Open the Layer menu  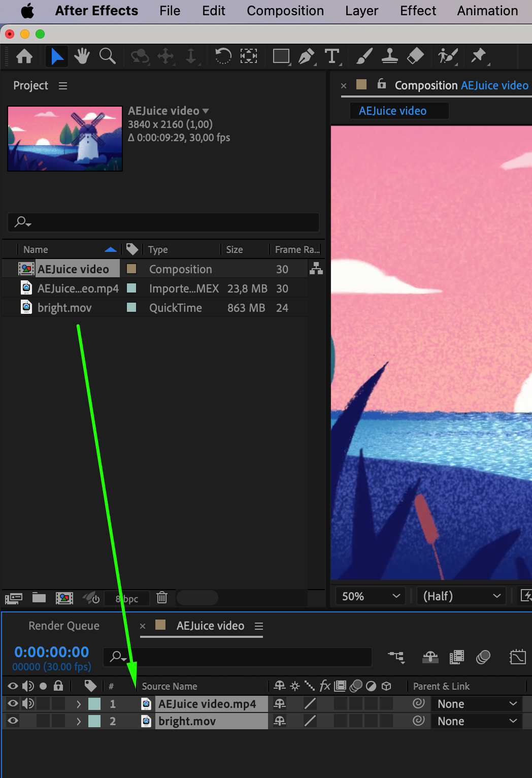(x=361, y=11)
